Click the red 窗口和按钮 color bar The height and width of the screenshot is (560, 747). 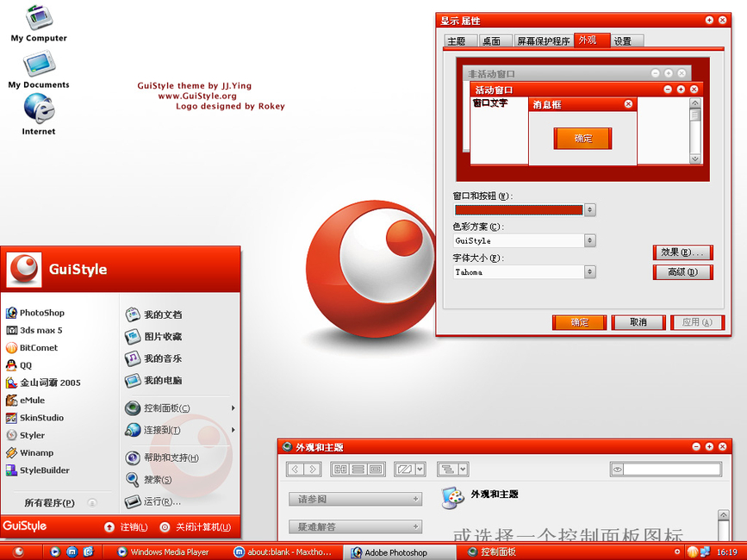[519, 209]
